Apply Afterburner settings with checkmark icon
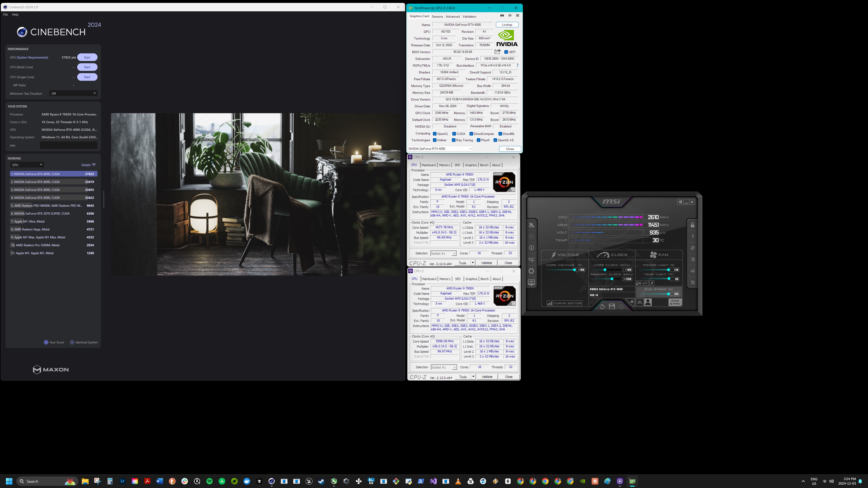Image resolution: width=868 pixels, height=488 pixels. click(622, 307)
